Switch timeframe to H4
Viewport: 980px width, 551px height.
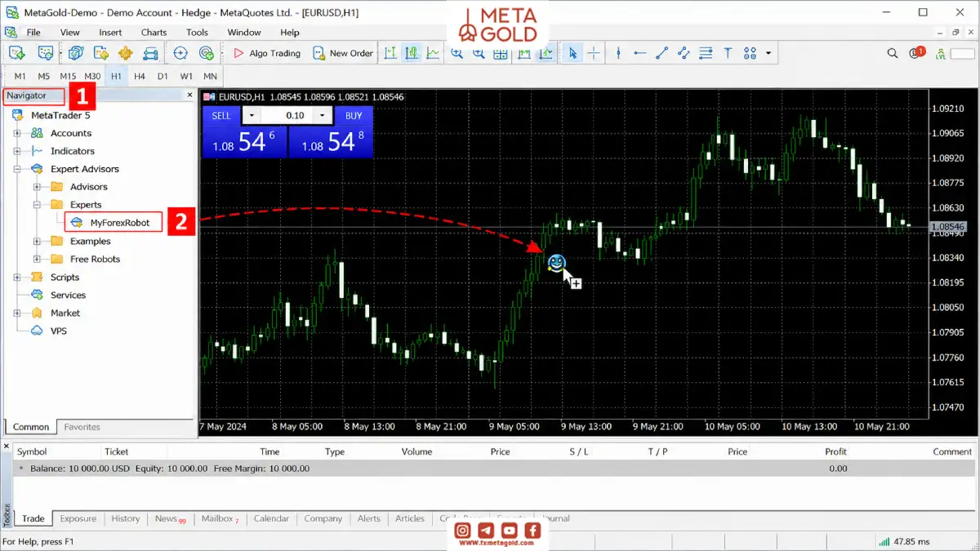(140, 76)
